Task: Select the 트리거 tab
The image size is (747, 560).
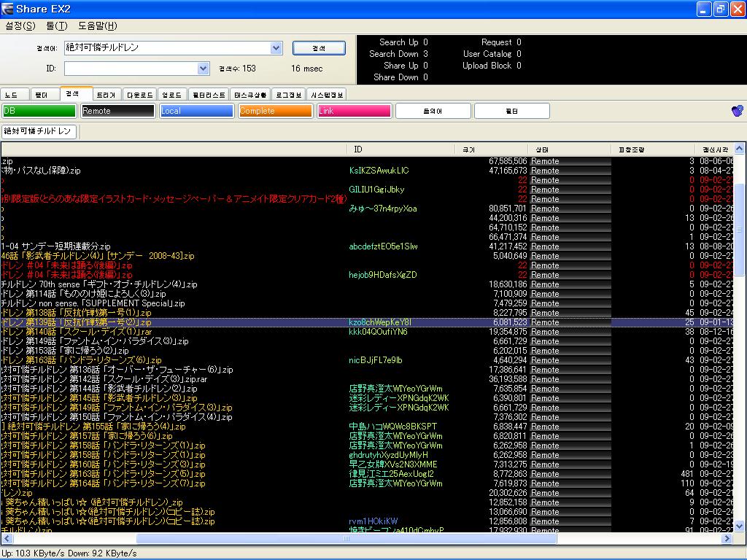Action: pos(106,95)
